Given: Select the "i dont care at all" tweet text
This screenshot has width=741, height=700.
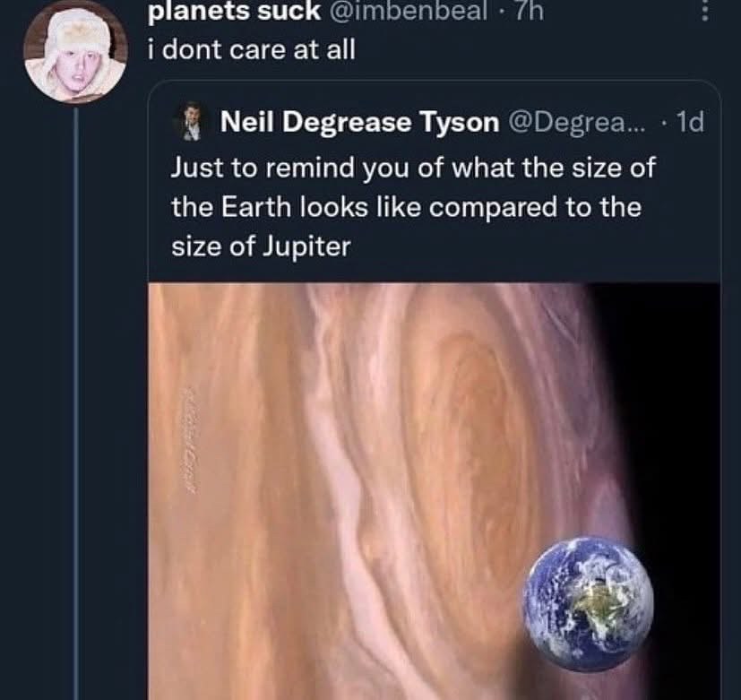Looking at the screenshot, I should pos(251,49).
